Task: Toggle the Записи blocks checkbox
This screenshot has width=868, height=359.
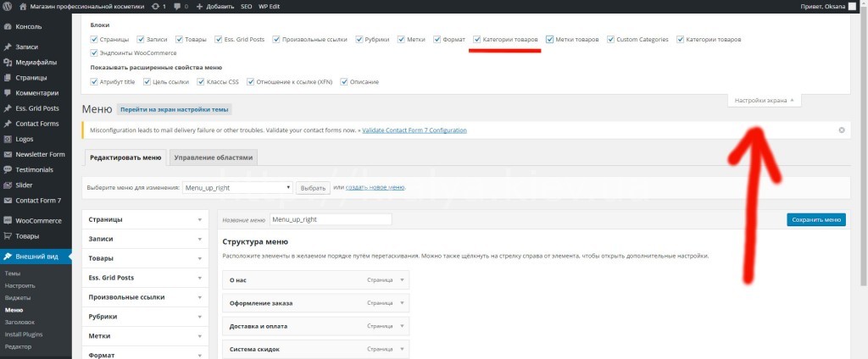Action: [x=141, y=39]
